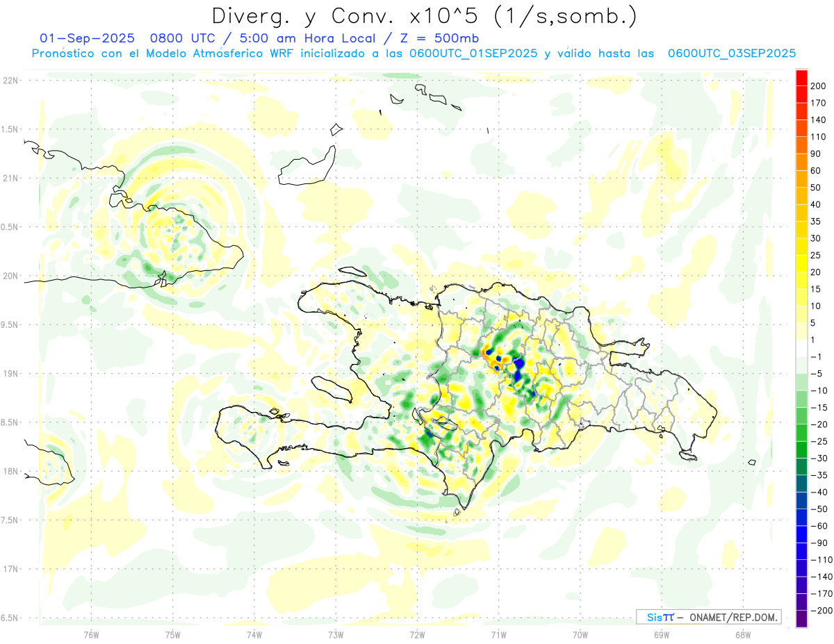
Task: Click the "SisTT – ONAMET/REP.DOM." credit box
Action: point(709,617)
